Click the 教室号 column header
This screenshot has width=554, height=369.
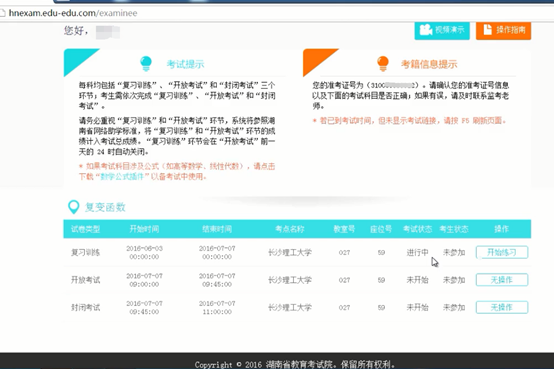pyautogui.click(x=344, y=229)
